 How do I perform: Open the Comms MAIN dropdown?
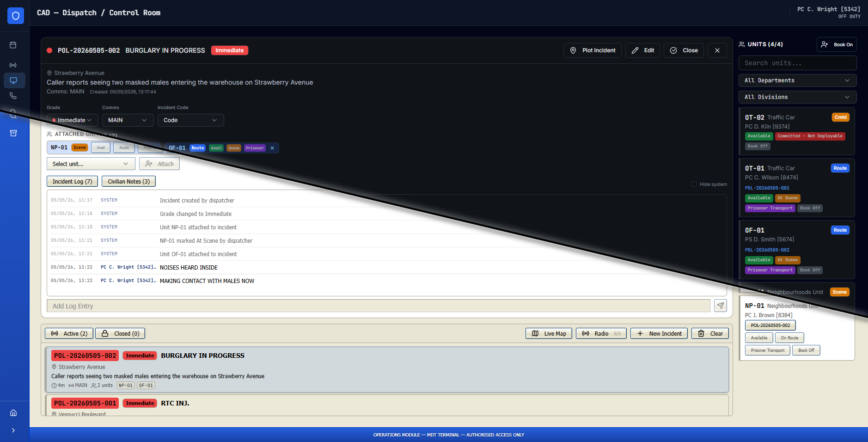(x=128, y=120)
